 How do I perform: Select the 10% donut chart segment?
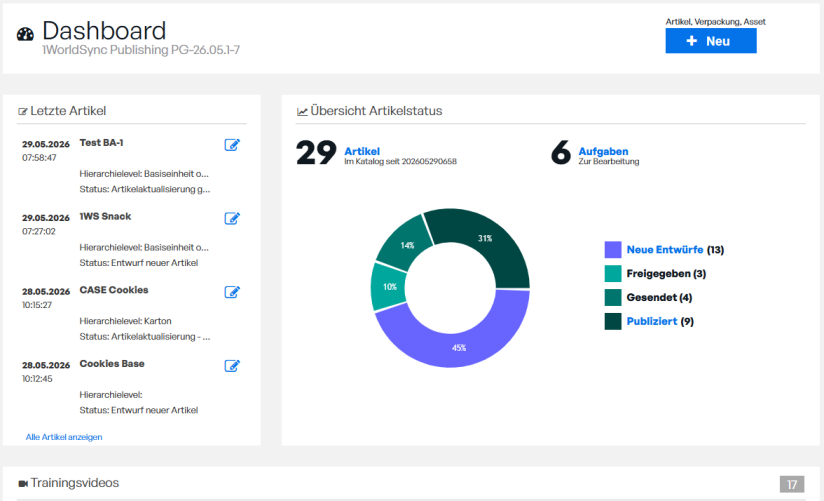[x=389, y=287]
